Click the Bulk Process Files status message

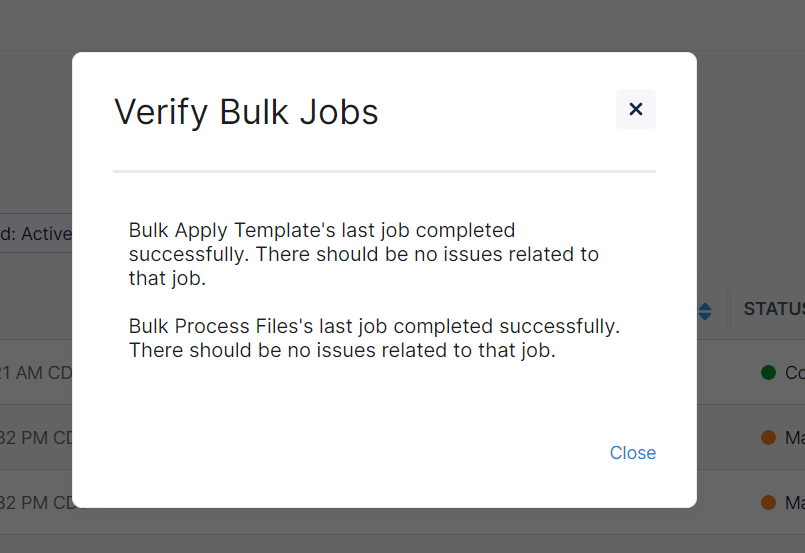pyautogui.click(x=374, y=338)
